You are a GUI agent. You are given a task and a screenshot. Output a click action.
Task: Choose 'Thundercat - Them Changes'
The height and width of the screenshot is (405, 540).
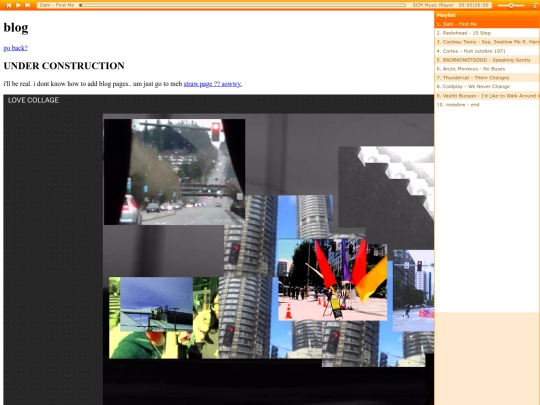pyautogui.click(x=487, y=78)
